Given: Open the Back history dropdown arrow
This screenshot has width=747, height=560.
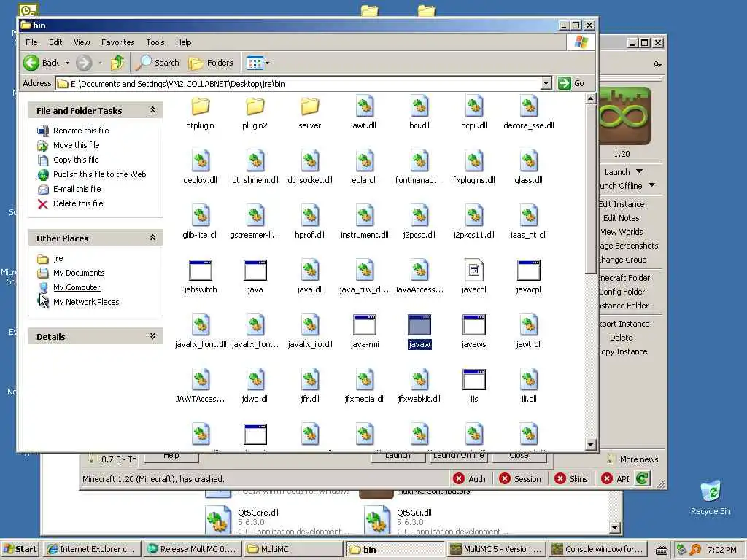Looking at the screenshot, I should [67, 63].
